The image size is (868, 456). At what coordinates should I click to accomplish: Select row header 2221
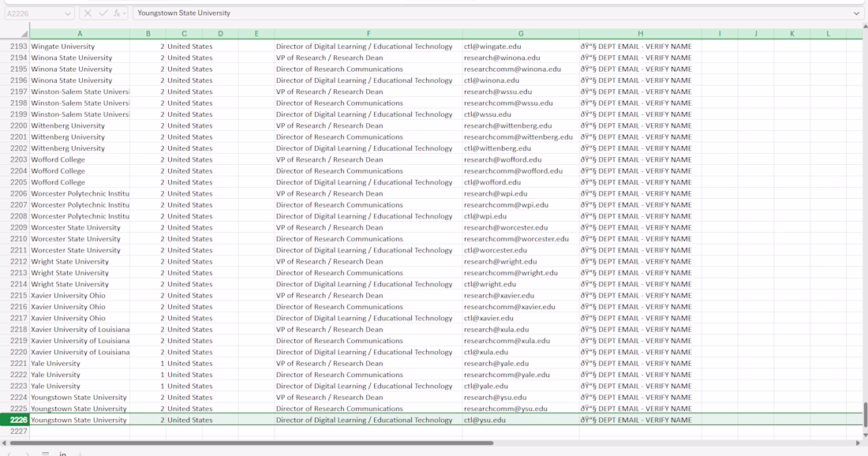[15, 364]
